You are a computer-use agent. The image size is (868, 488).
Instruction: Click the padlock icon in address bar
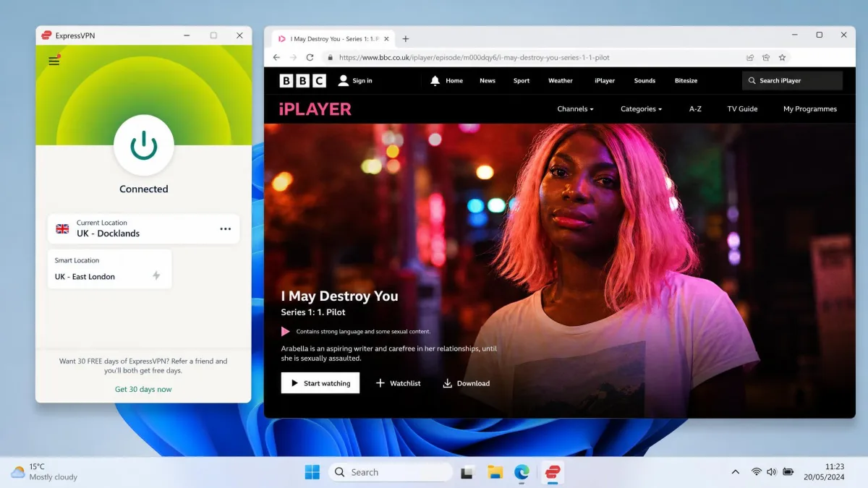331,57
